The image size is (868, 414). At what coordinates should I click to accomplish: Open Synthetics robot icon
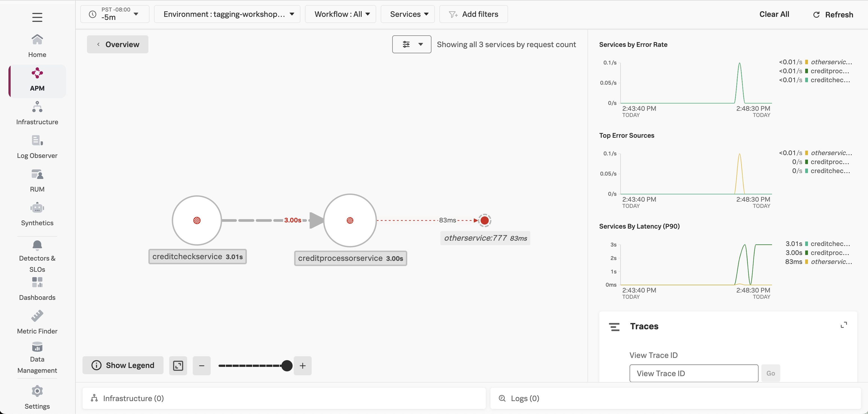pos(37,208)
